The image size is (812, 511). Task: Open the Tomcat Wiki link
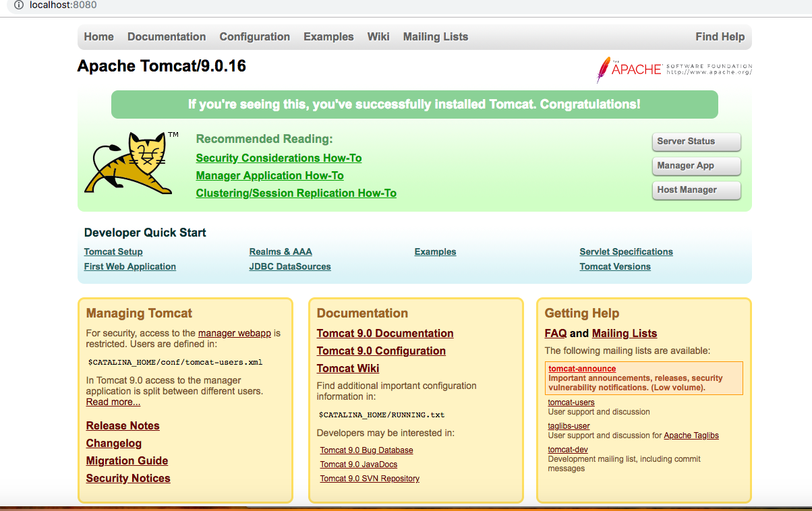click(348, 369)
